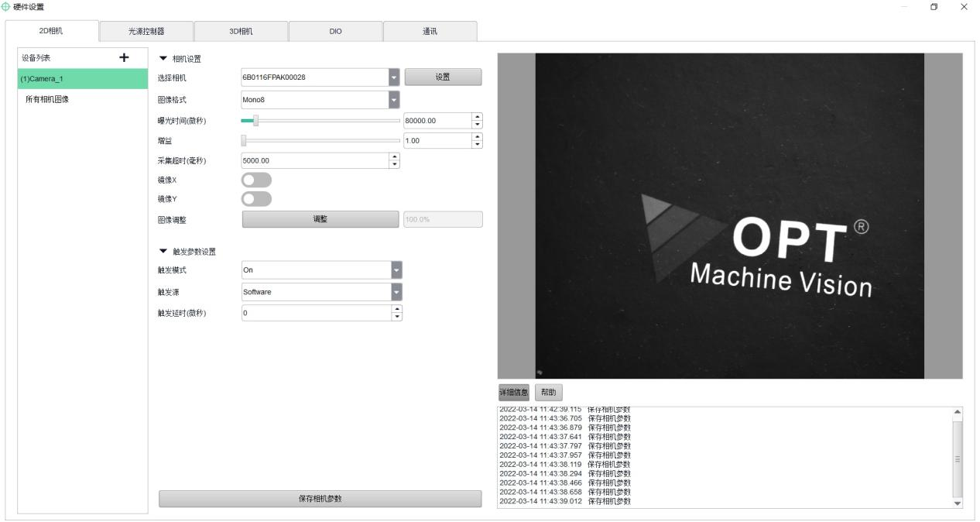Click the 触发延时 spinner arrows
This screenshot has height=522, width=980.
coord(397,313)
